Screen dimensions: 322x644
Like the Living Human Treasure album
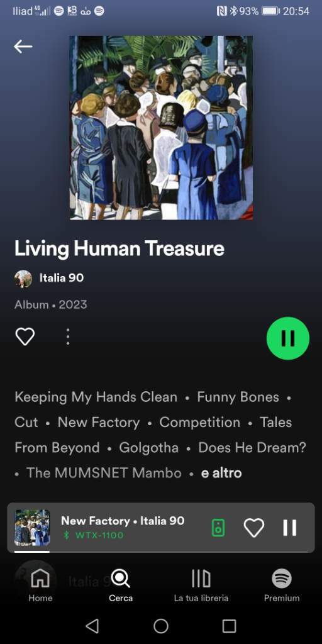(x=25, y=337)
